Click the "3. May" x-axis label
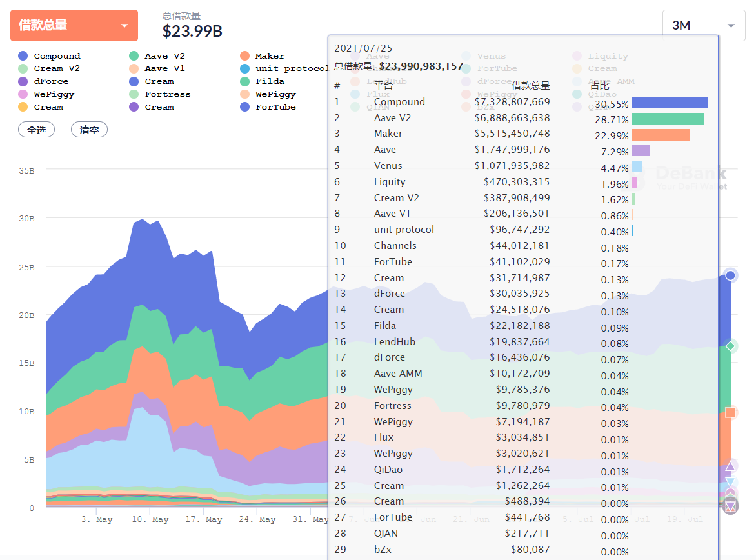Image resolution: width=756 pixels, height=560 pixels. [96, 519]
